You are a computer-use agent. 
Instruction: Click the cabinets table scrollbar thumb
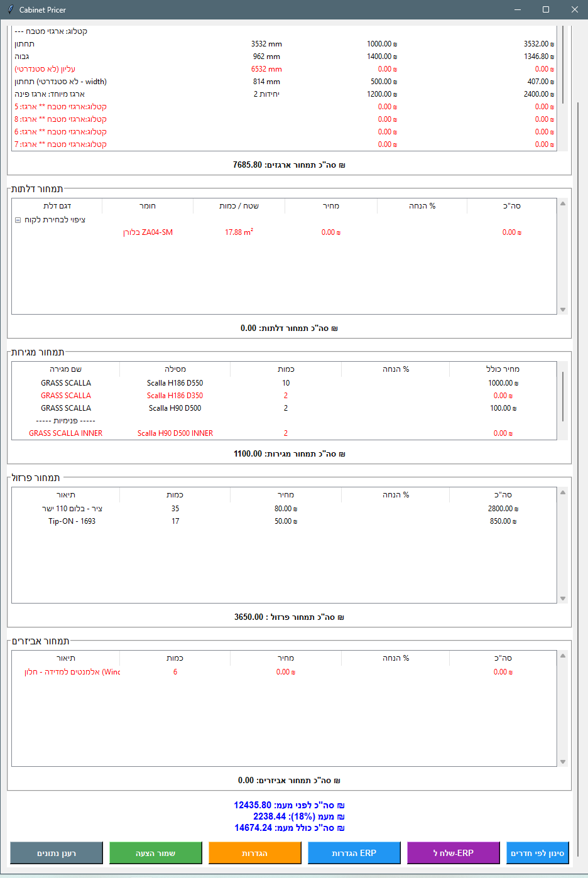563,65
